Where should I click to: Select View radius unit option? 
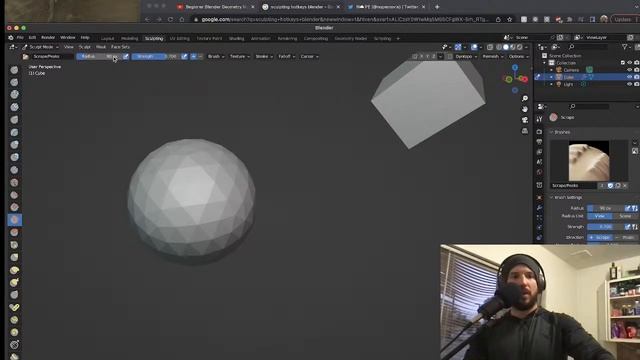(600, 216)
